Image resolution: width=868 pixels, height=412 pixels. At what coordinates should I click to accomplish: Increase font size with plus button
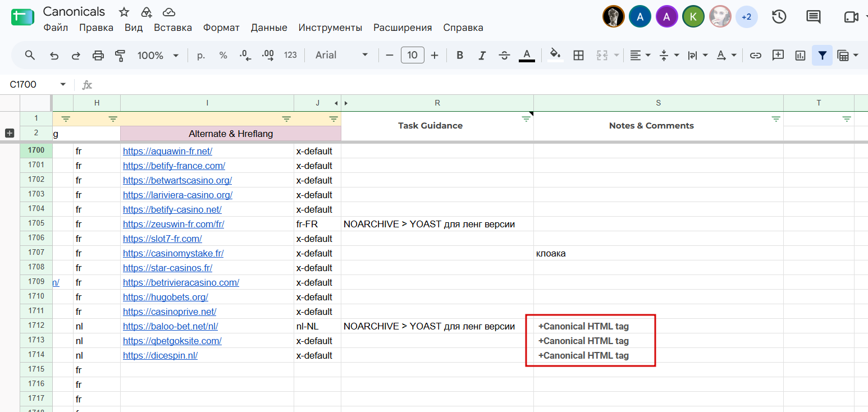click(434, 55)
